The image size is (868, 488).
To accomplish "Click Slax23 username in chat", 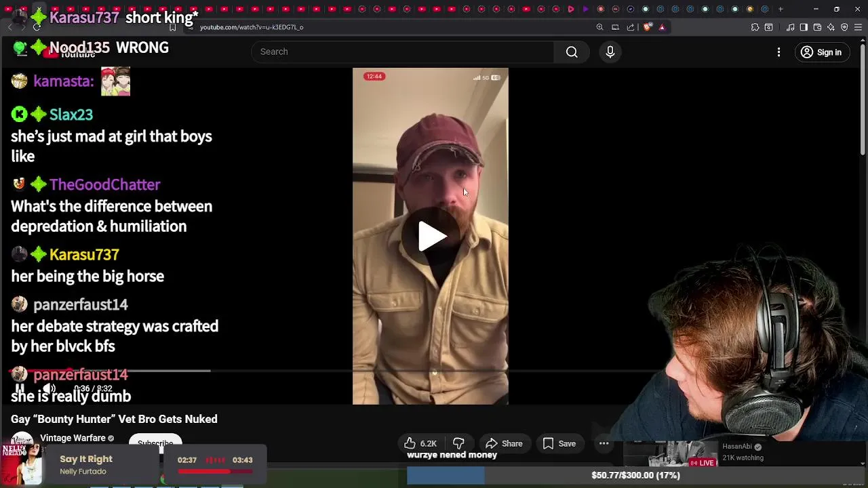I will tap(71, 115).
